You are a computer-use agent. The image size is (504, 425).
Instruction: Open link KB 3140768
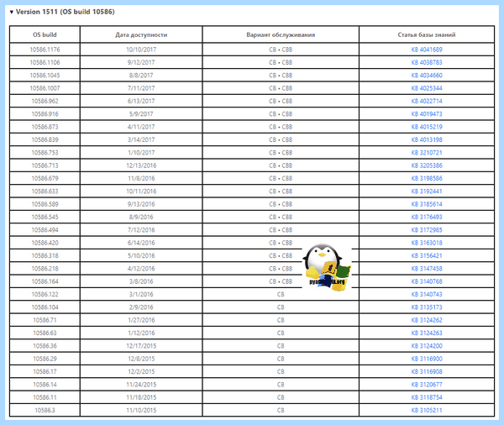(x=427, y=281)
